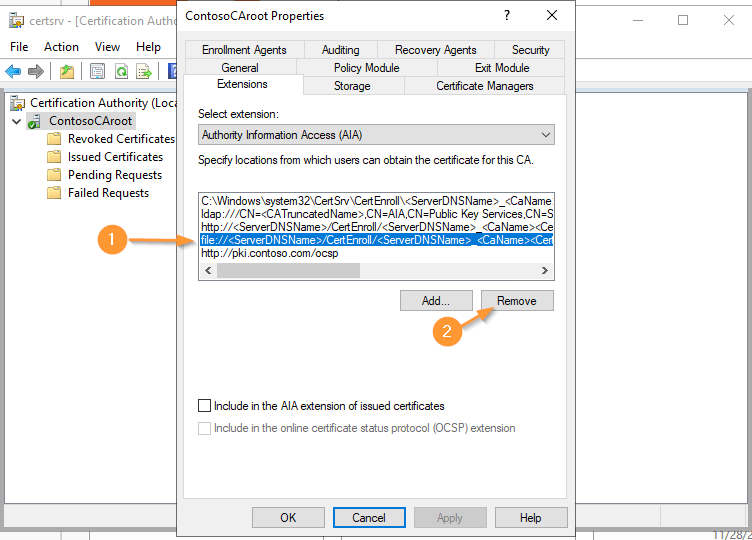This screenshot has width=752, height=540.
Task: Click the Issued Certificates folder icon
Action: click(x=54, y=157)
